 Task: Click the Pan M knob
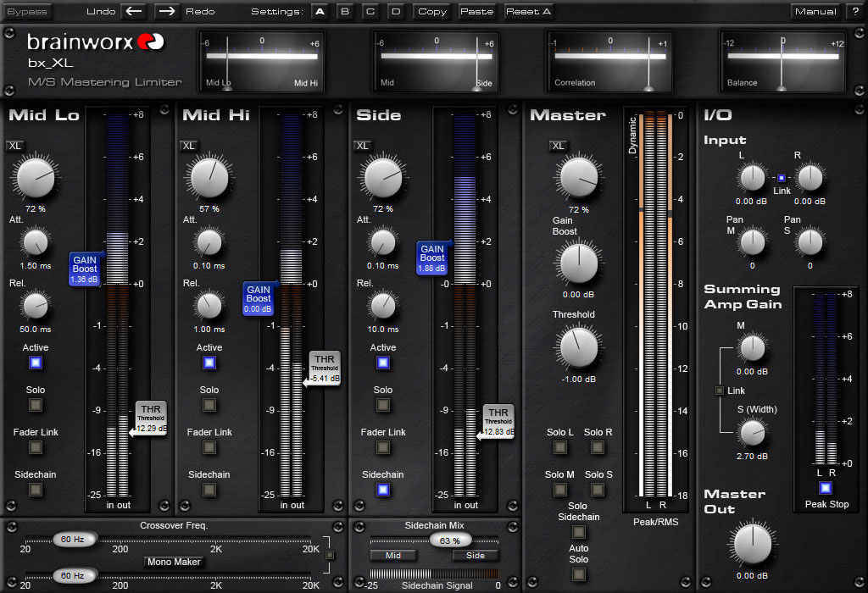pyautogui.click(x=753, y=242)
